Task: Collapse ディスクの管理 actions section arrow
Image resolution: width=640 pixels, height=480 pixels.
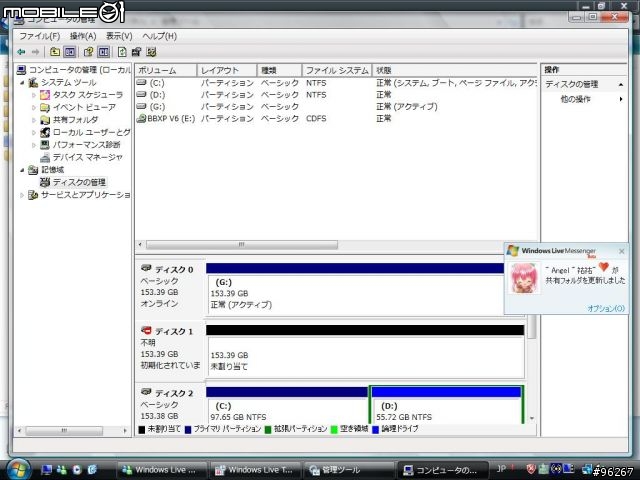Action: click(621, 84)
